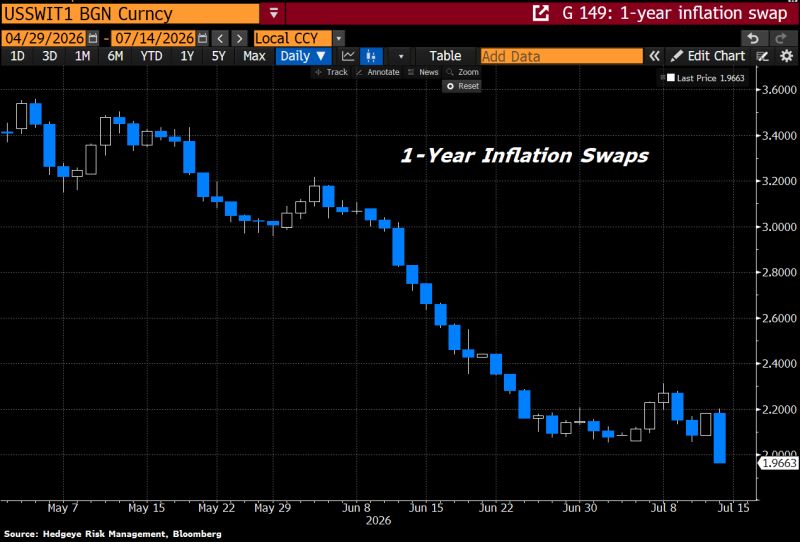Screen dimensions: 800x542
Task: Click the Table view button
Action: pyautogui.click(x=445, y=56)
